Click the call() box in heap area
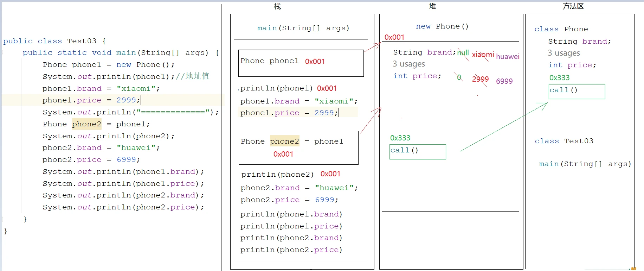The image size is (644, 271). pyautogui.click(x=418, y=152)
